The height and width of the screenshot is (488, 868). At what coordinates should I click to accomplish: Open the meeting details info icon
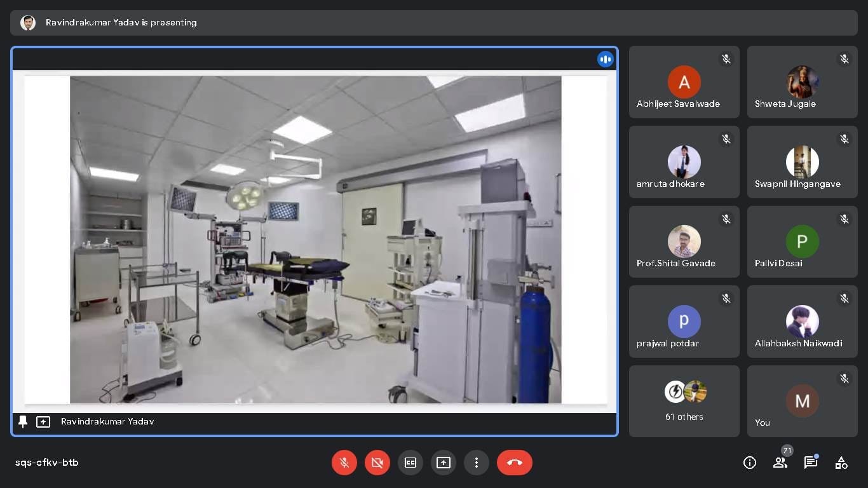point(750,463)
